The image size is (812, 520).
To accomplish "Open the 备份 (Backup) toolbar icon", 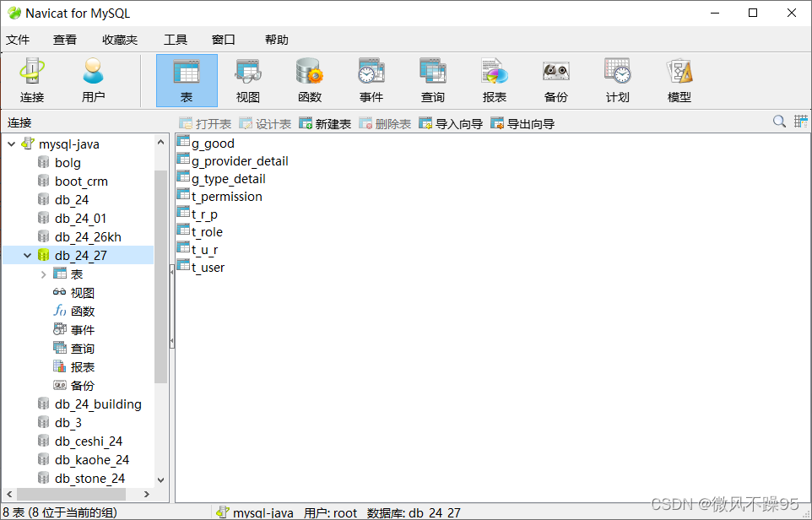I will (x=555, y=79).
